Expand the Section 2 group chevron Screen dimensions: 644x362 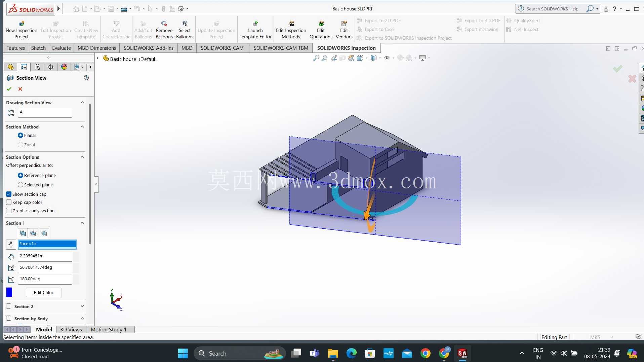tap(82, 306)
